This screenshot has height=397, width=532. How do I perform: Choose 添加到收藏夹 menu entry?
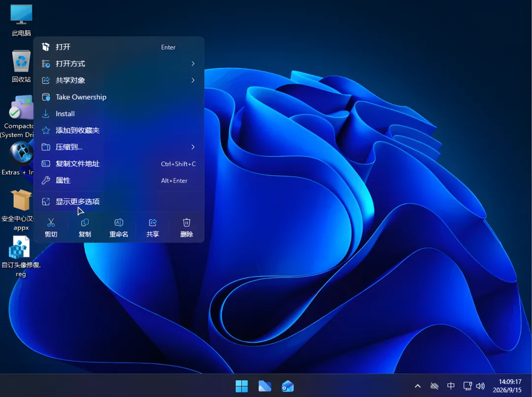click(x=119, y=131)
